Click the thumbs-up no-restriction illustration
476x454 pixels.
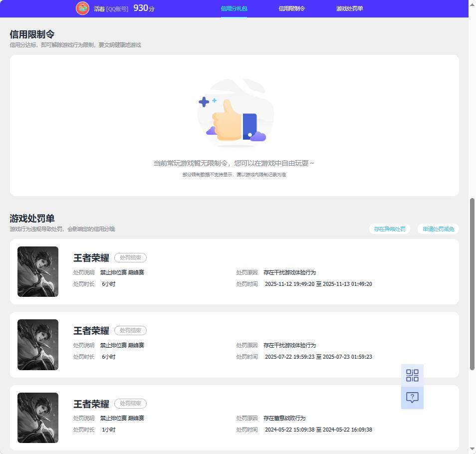coord(235,114)
